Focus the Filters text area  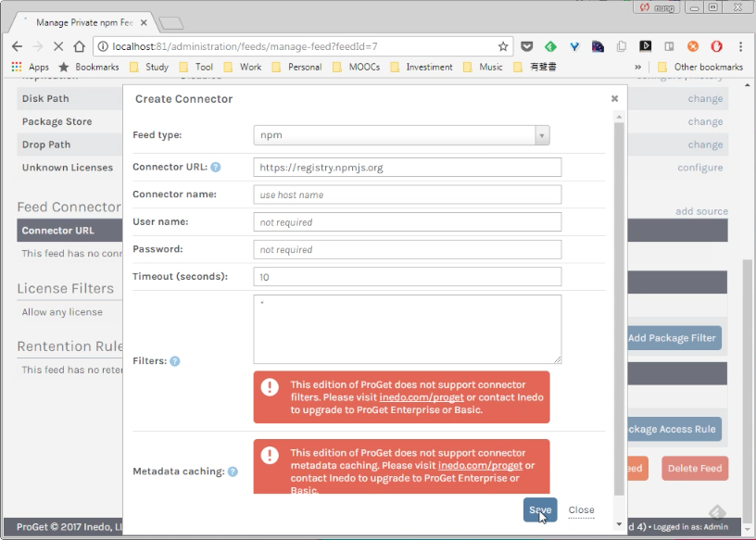click(408, 330)
